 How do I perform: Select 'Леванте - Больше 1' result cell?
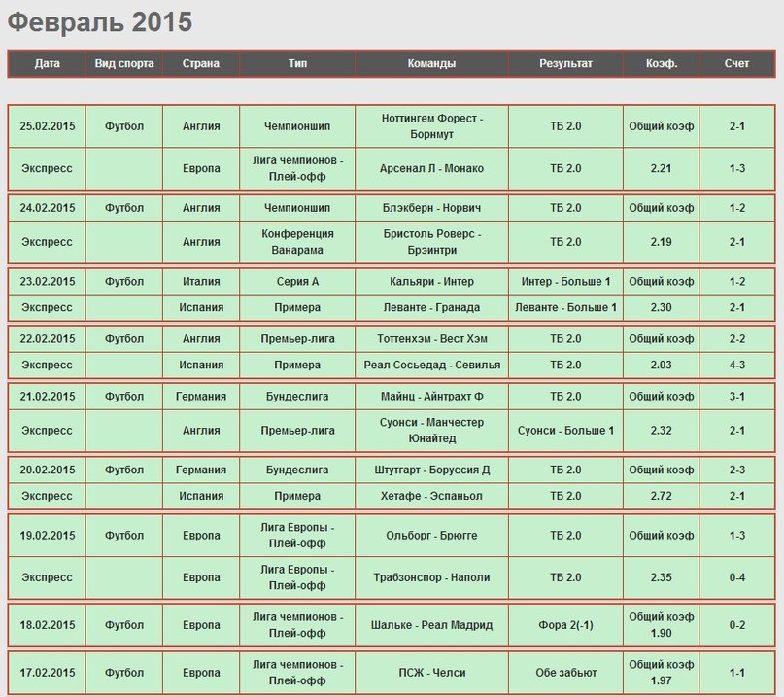[565, 308]
